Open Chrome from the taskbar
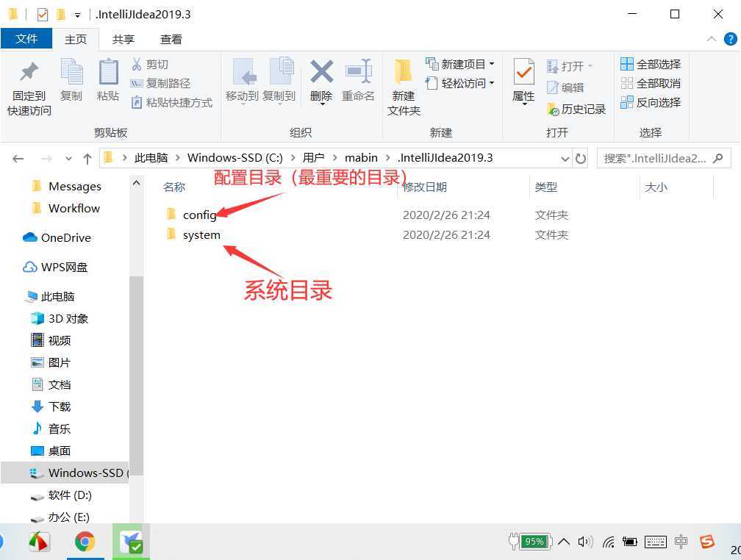 point(85,542)
